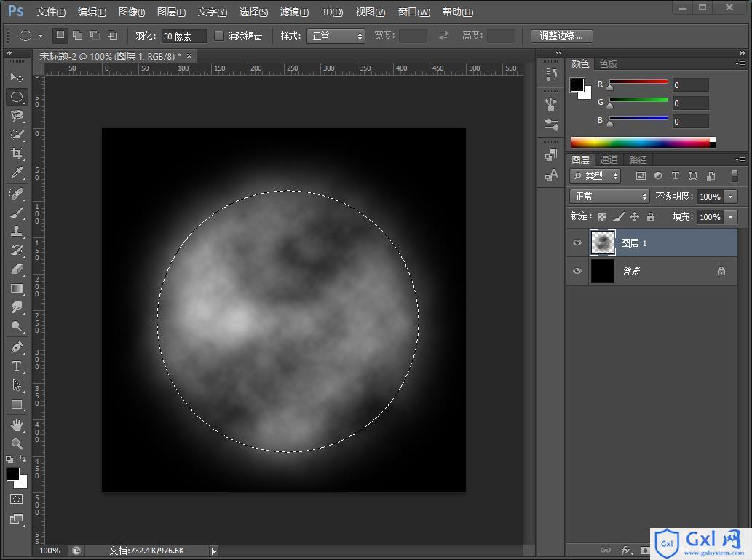Open the Layers panel flyout menu
752x560 pixels.
click(x=740, y=159)
